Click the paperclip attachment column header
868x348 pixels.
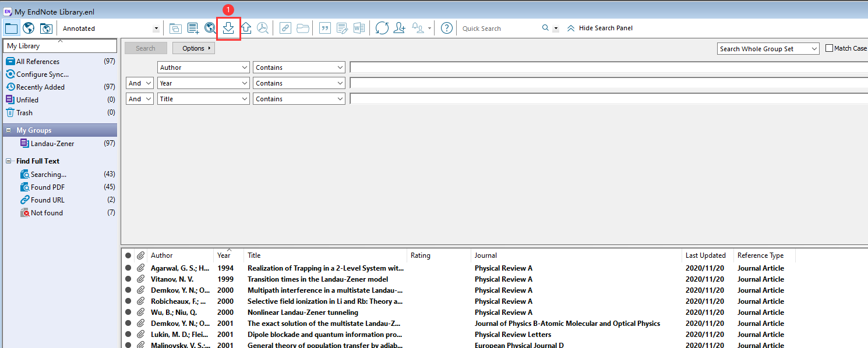click(x=140, y=255)
